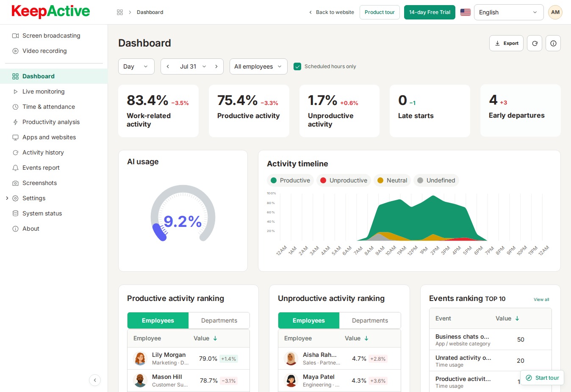Go to next day arrow
Viewport: 571px width, 392px height.
[216, 66]
